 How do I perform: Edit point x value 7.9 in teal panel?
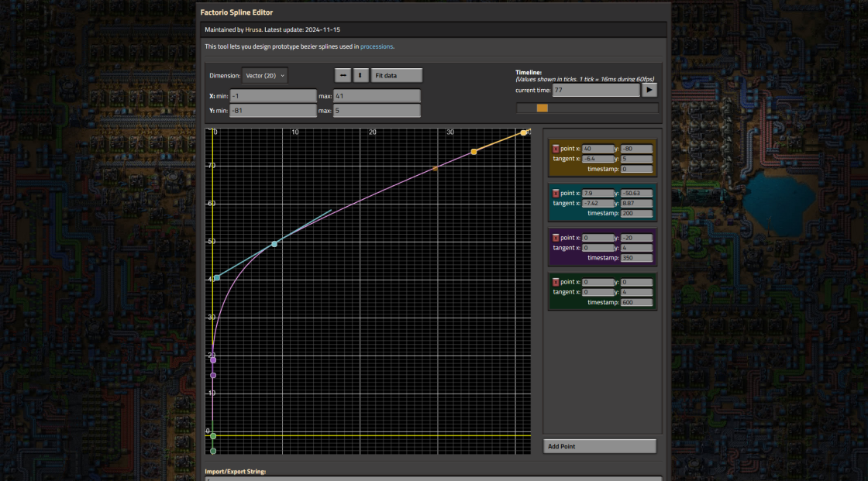coord(598,193)
